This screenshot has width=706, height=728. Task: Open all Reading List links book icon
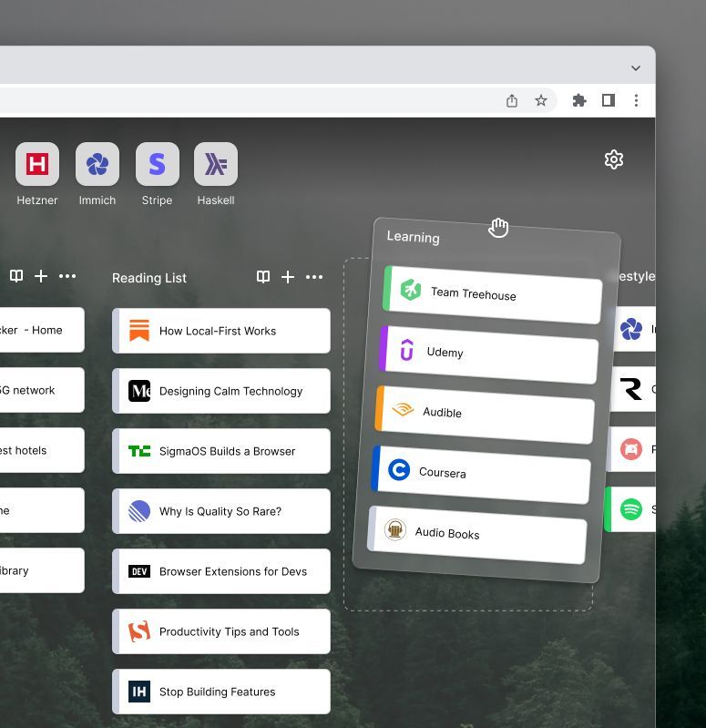(x=263, y=277)
